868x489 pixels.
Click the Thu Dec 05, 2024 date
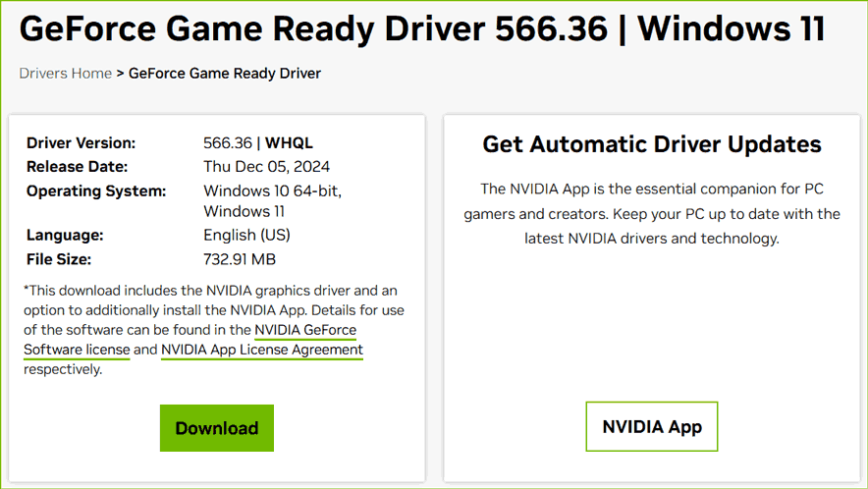(x=266, y=167)
